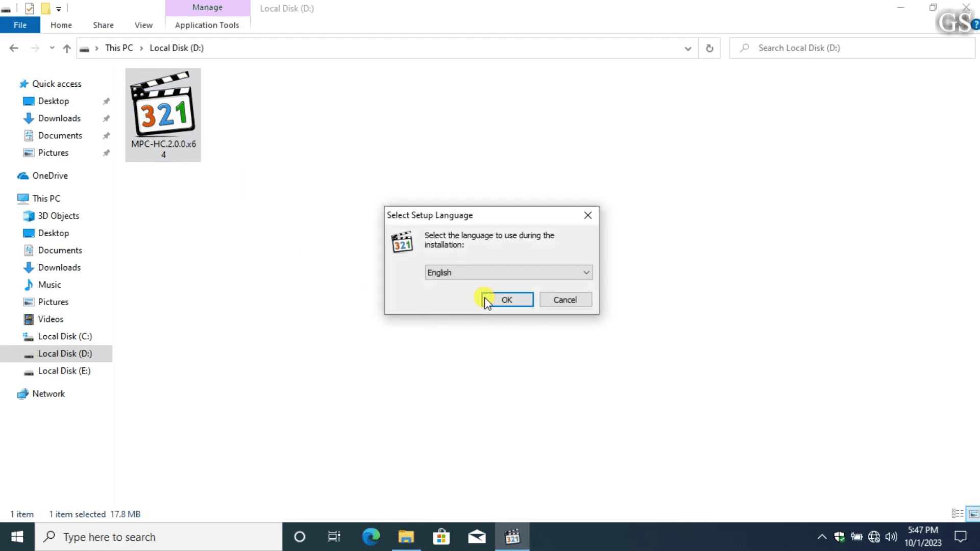Click the battery power tray icon
Viewport: 980px width, 551px height.
[856, 537]
